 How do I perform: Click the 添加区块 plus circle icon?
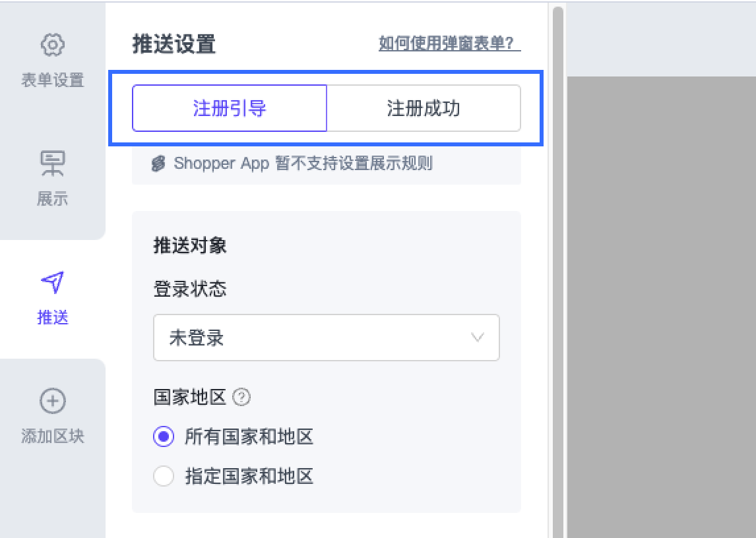[53, 401]
